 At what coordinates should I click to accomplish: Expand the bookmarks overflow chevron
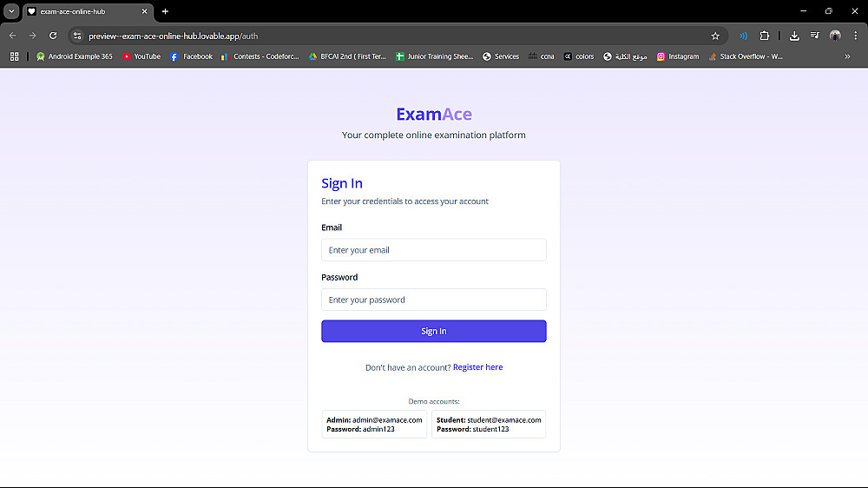pyautogui.click(x=847, y=56)
